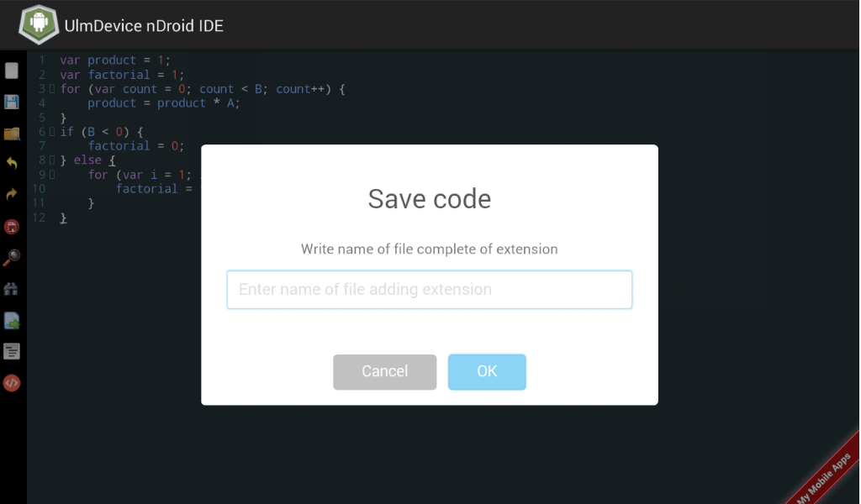The height and width of the screenshot is (504, 861).
Task: Click "var product = 1;" code line
Action: 114,60
